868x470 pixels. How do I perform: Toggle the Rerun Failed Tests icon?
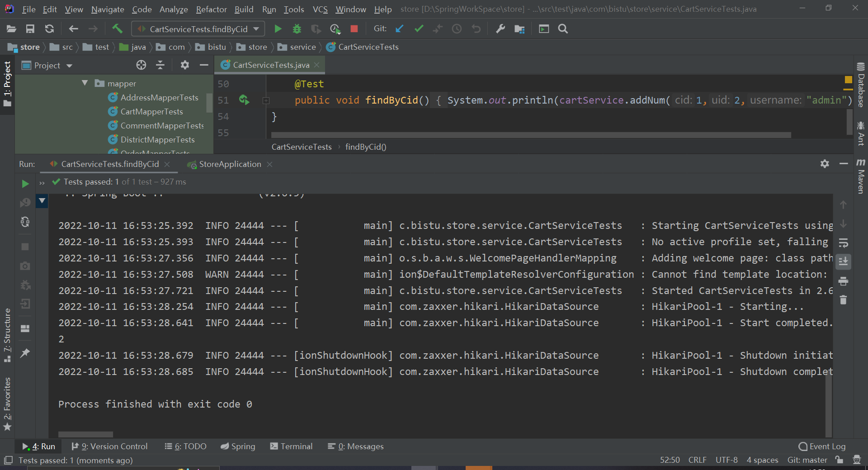tap(25, 203)
